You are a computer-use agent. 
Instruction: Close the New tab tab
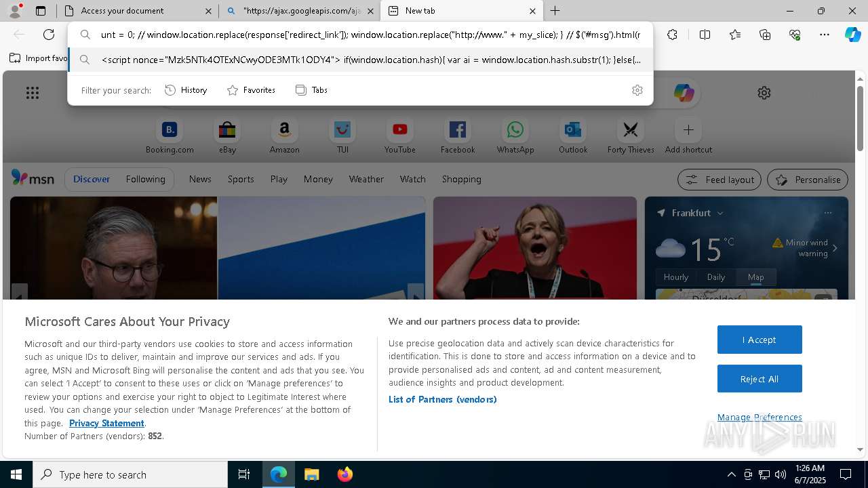[x=532, y=11]
